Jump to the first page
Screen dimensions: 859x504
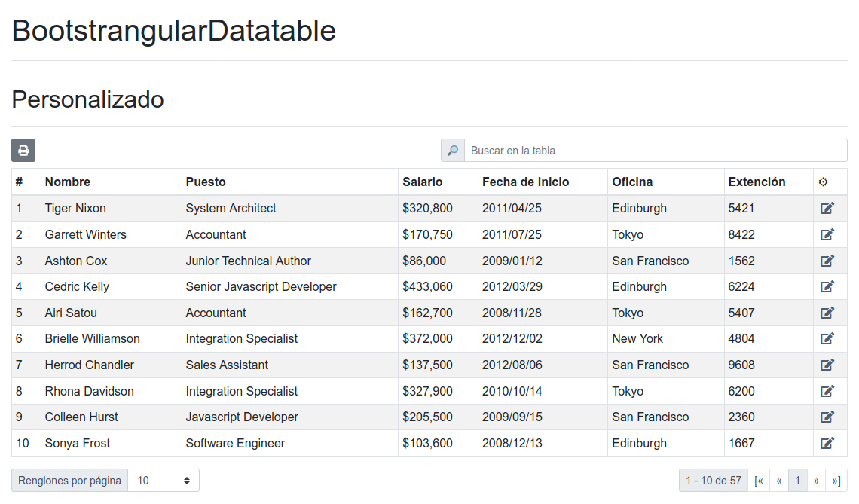[x=759, y=481]
